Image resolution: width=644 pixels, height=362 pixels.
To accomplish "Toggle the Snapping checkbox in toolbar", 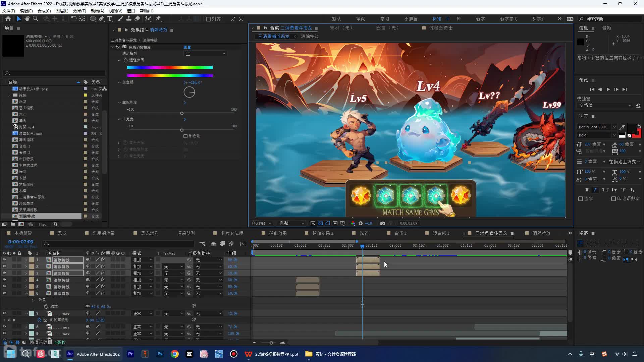I will tap(208, 19).
